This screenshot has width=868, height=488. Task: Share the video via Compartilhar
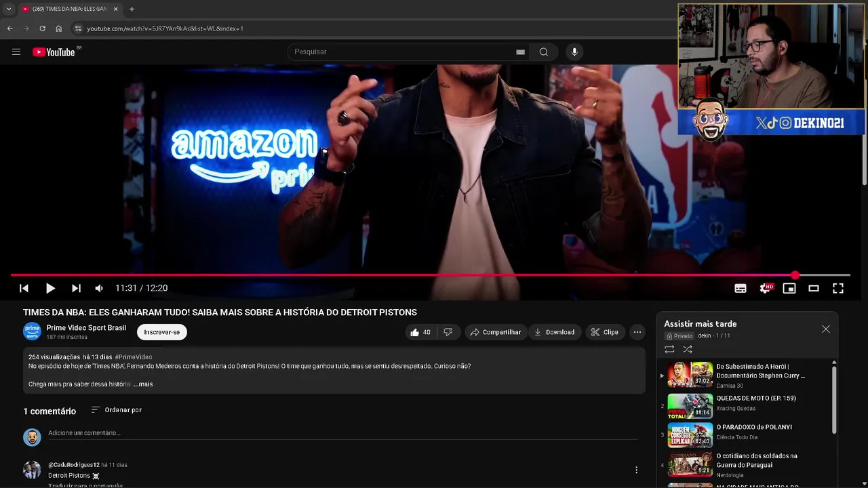pos(496,332)
